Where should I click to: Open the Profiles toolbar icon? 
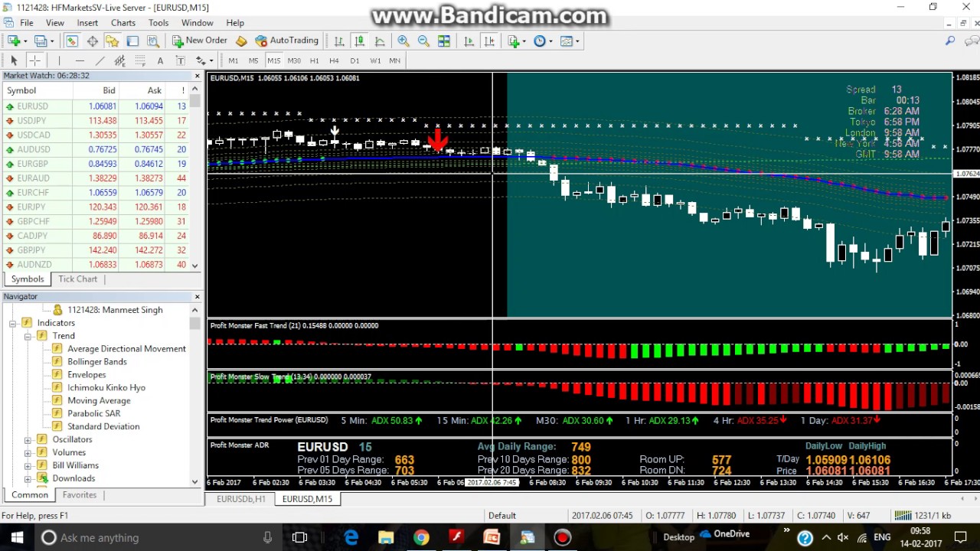pos(40,41)
